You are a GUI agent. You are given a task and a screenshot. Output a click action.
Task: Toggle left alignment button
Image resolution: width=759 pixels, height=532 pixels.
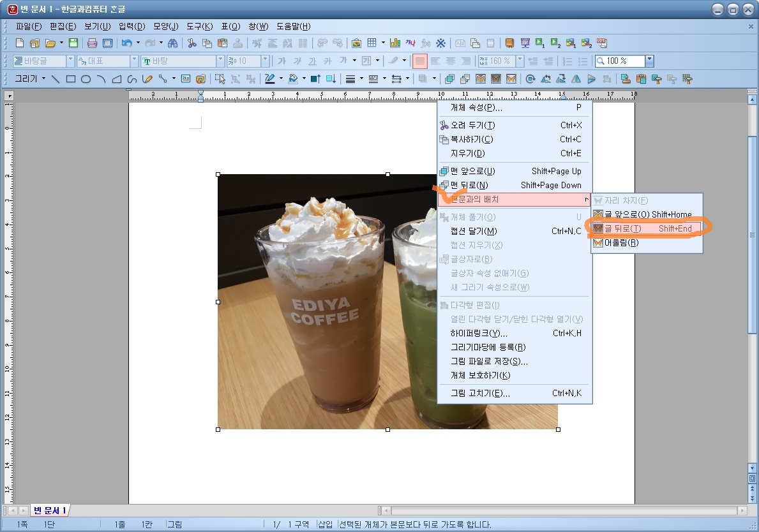435,61
